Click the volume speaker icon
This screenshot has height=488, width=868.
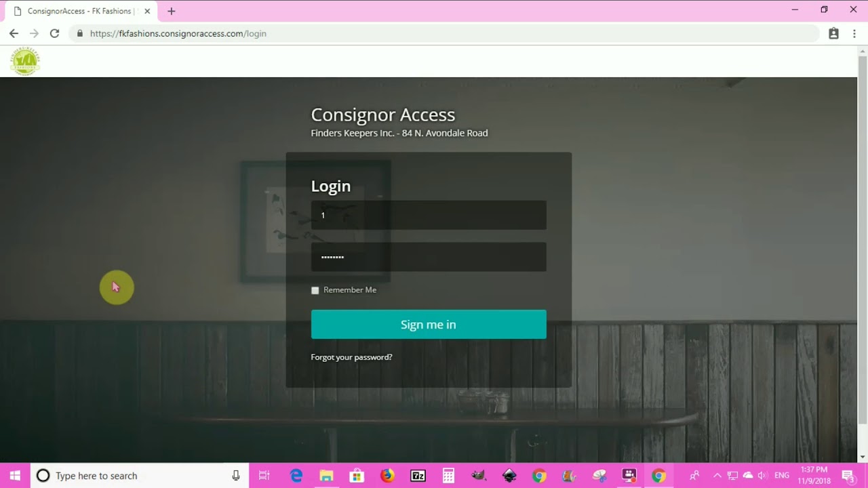click(x=763, y=476)
